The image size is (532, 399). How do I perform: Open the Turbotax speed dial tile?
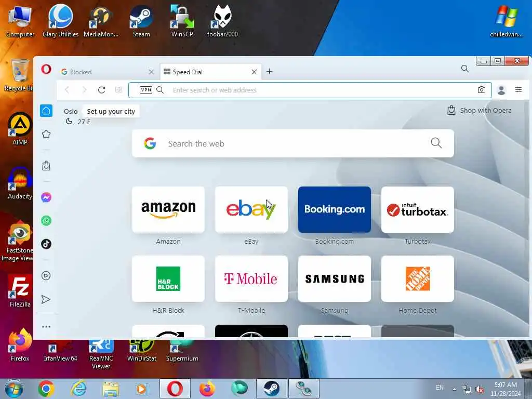point(418,210)
